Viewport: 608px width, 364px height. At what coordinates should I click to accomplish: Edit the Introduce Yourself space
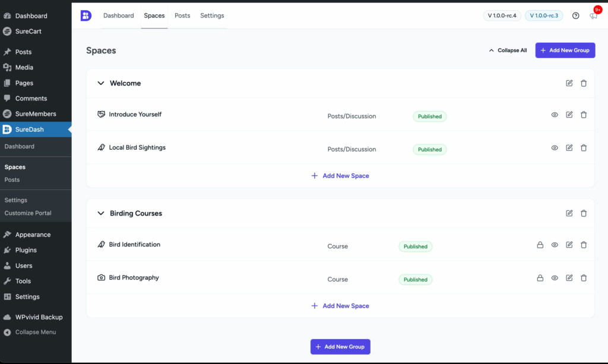(569, 115)
